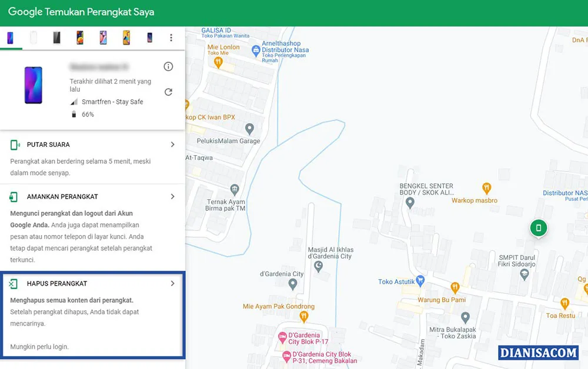The width and height of the screenshot is (588, 369).
Task: Select the pink Galaxy A10s device tab
Action: point(103,37)
